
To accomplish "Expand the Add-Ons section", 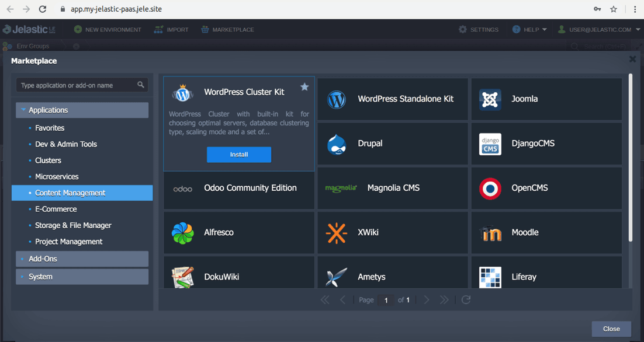I will click(x=82, y=259).
